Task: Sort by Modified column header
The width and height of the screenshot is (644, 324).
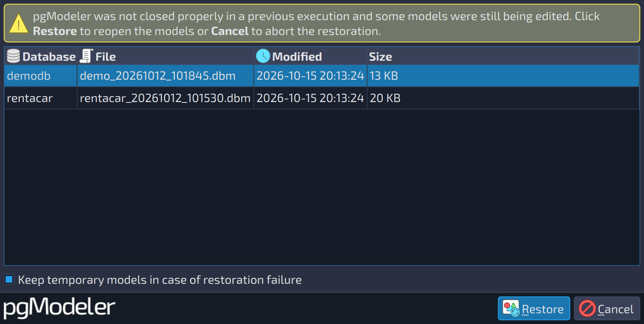Action: click(310, 56)
